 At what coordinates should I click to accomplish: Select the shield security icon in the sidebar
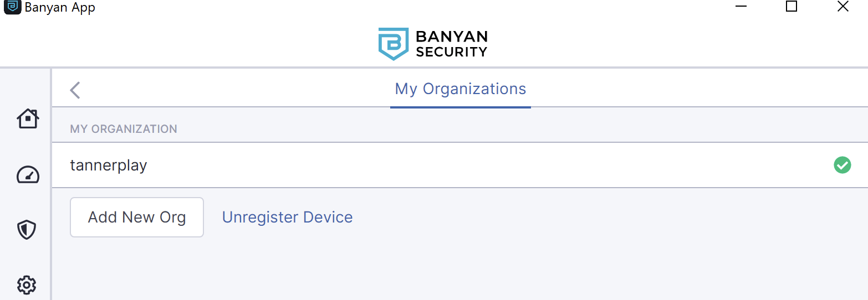(x=27, y=230)
